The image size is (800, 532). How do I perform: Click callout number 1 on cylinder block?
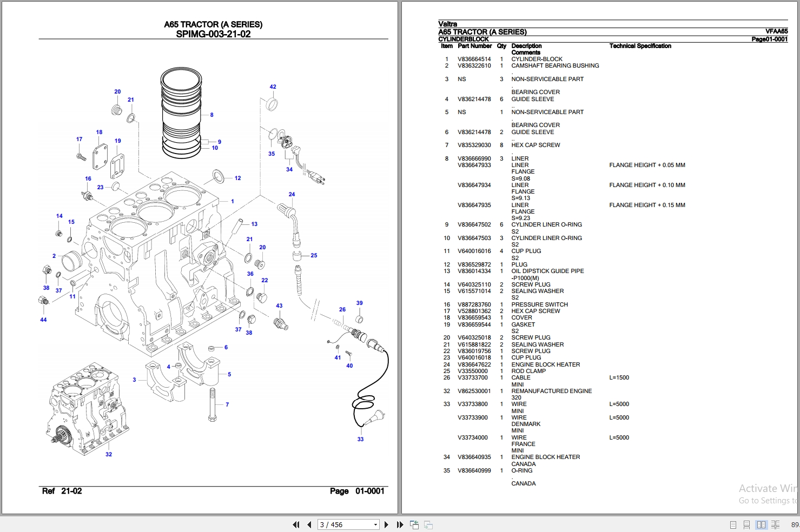click(233, 201)
